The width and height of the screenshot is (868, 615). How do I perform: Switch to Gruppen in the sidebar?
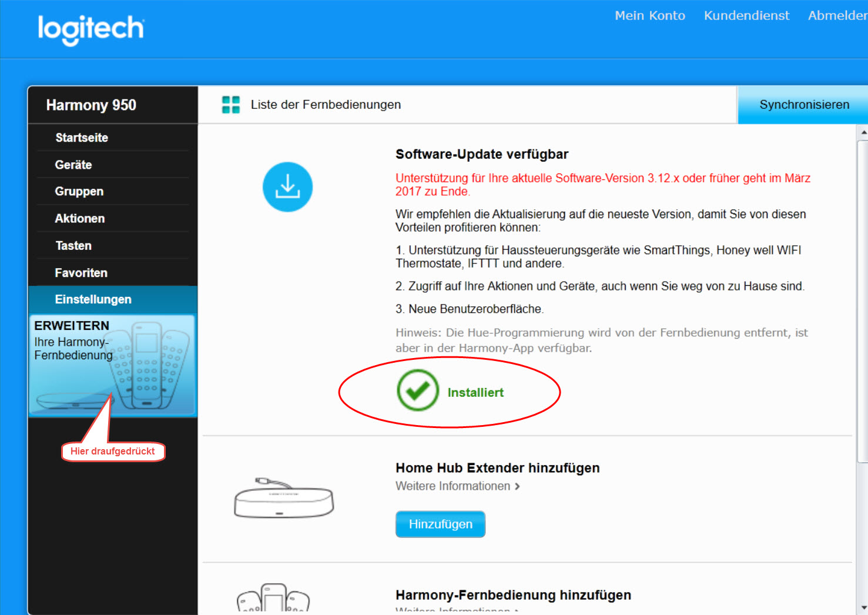coord(79,192)
